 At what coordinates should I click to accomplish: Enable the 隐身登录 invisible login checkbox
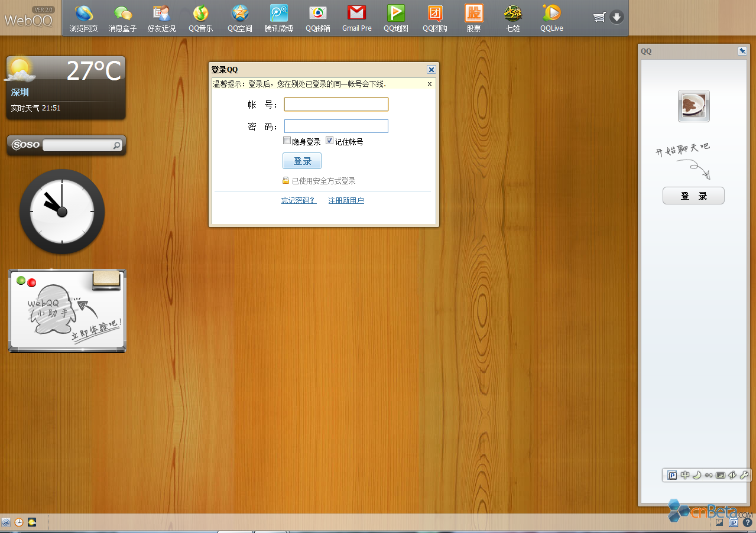287,141
